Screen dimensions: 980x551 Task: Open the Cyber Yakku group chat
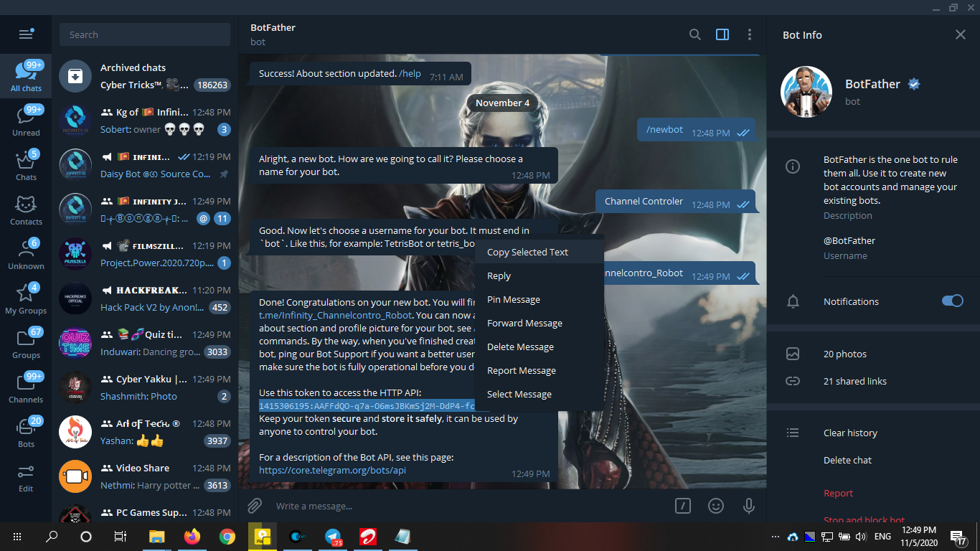pos(145,387)
